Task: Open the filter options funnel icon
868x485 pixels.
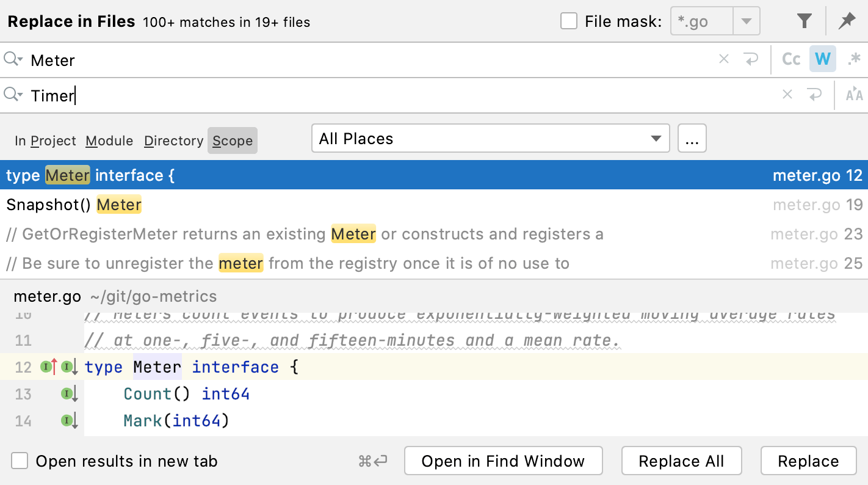Action: (803, 20)
